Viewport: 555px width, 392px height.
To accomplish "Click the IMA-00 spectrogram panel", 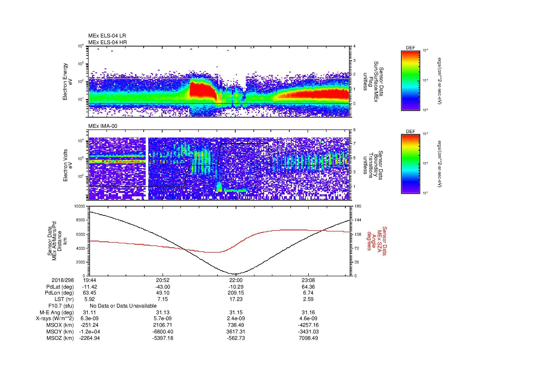I will tap(219, 165).
